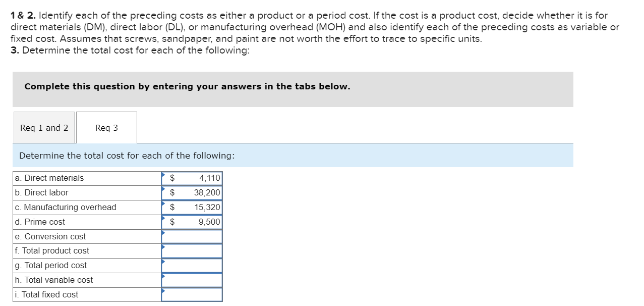Click the Direct labor row label
Image resolution: width=644 pixels, height=306 pixels.
coord(42,192)
